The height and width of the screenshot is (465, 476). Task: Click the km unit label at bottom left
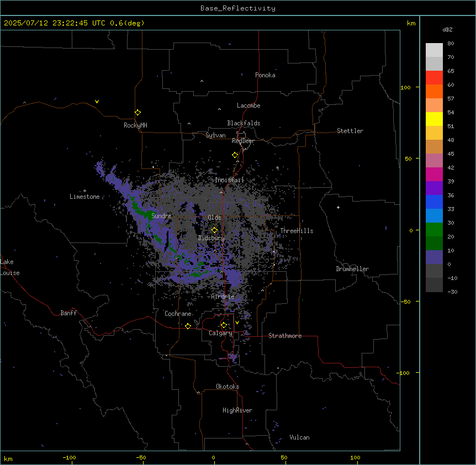click(8, 458)
